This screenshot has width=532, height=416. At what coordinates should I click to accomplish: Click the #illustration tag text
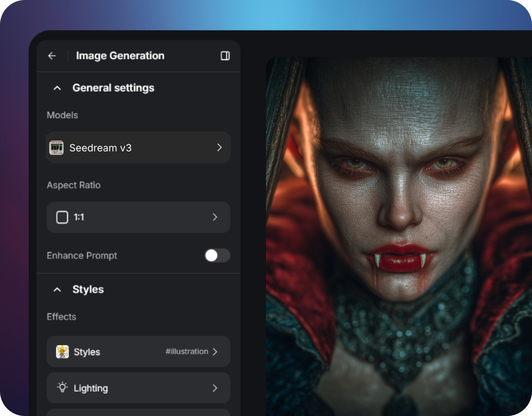tap(187, 352)
